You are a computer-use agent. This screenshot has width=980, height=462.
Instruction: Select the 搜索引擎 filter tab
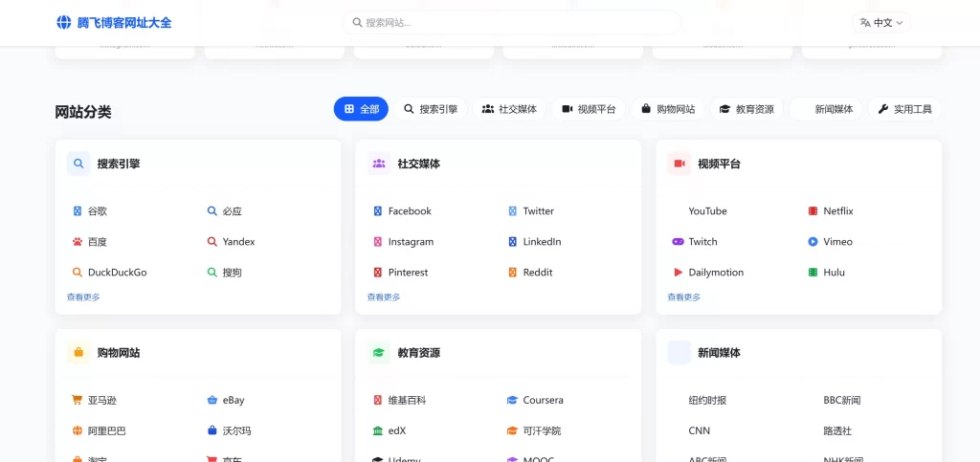pyautogui.click(x=430, y=109)
